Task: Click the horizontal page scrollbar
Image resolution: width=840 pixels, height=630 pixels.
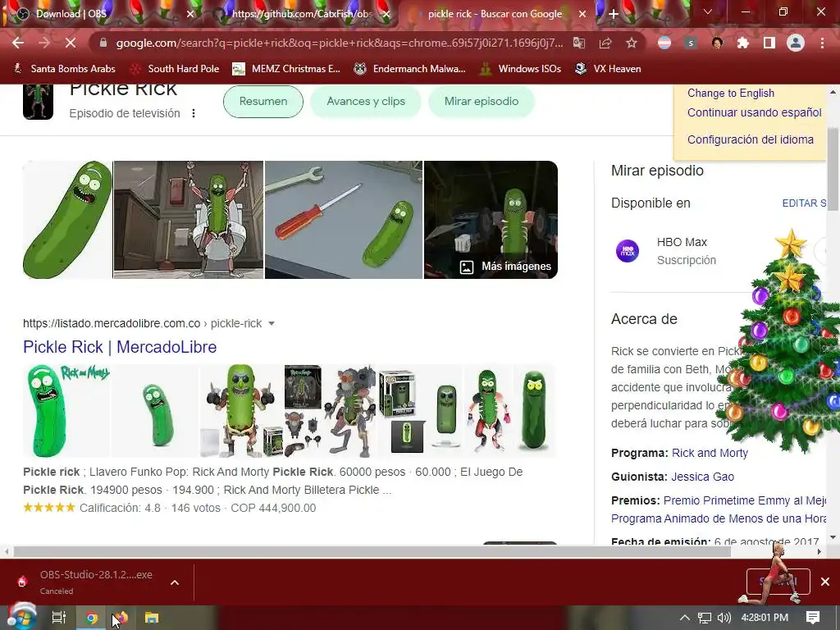Action: (372, 551)
